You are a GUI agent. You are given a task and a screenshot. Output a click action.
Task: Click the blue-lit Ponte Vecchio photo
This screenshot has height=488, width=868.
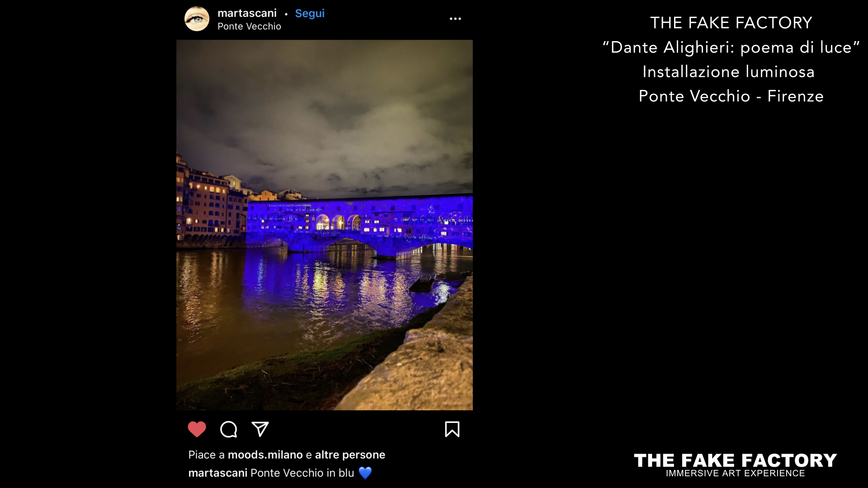click(x=325, y=225)
